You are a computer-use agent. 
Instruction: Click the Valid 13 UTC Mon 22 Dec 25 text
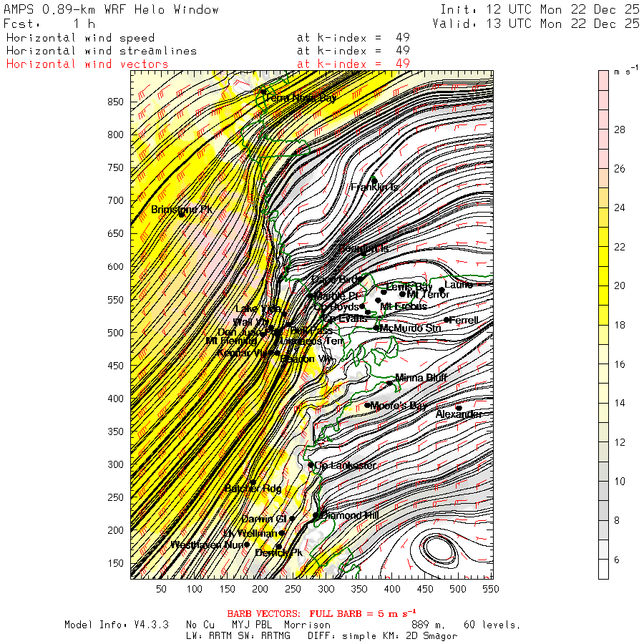point(535,24)
